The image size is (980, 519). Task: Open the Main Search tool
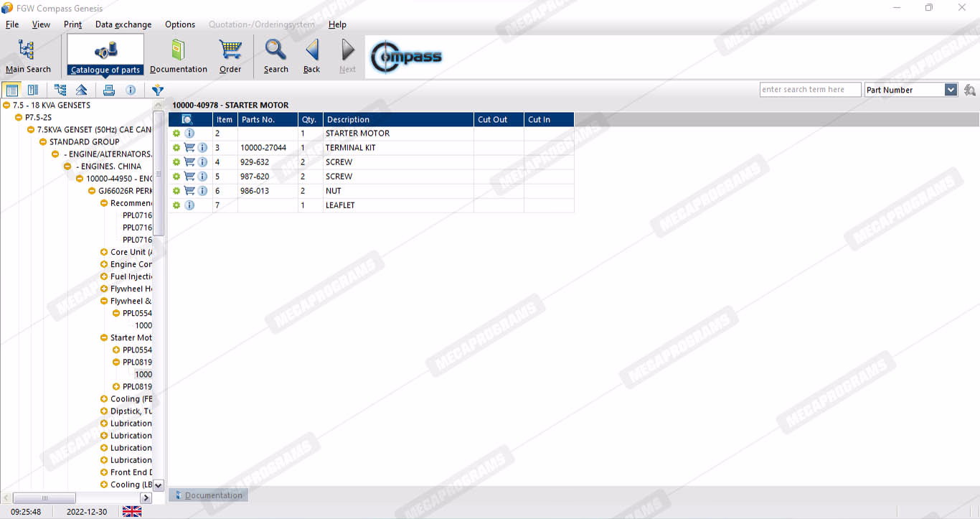click(28, 56)
